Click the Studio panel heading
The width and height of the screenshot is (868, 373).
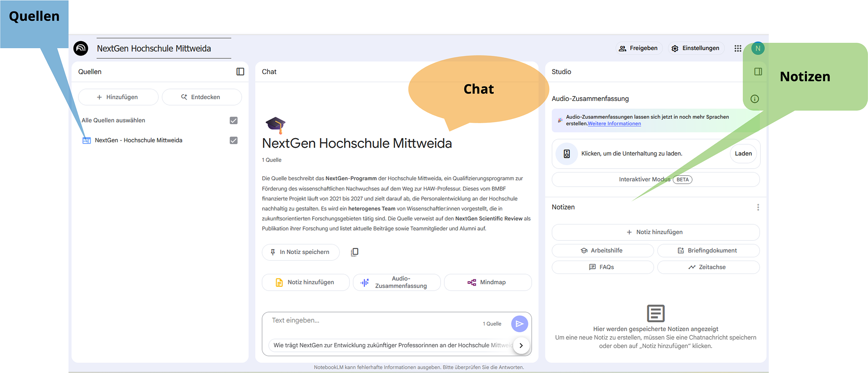(561, 72)
